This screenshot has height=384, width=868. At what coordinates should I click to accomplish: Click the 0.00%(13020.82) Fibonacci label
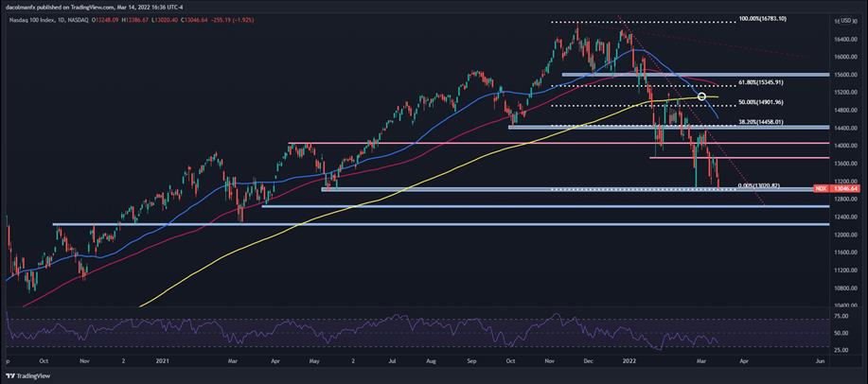click(x=759, y=185)
